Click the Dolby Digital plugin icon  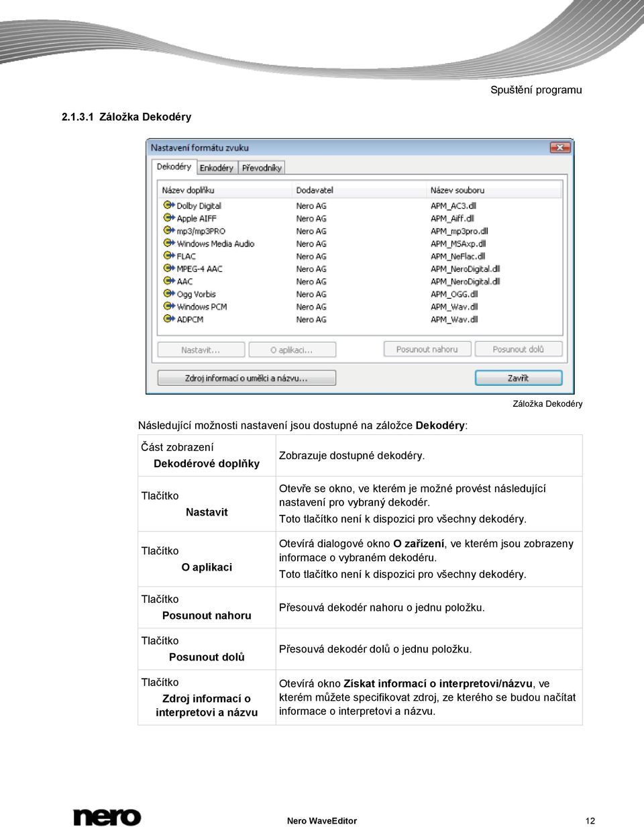point(168,205)
